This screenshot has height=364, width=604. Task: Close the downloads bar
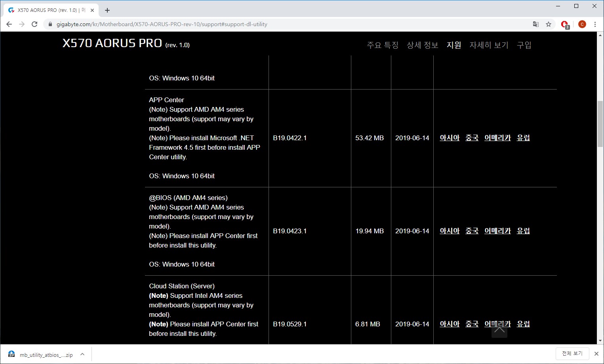[x=596, y=354]
